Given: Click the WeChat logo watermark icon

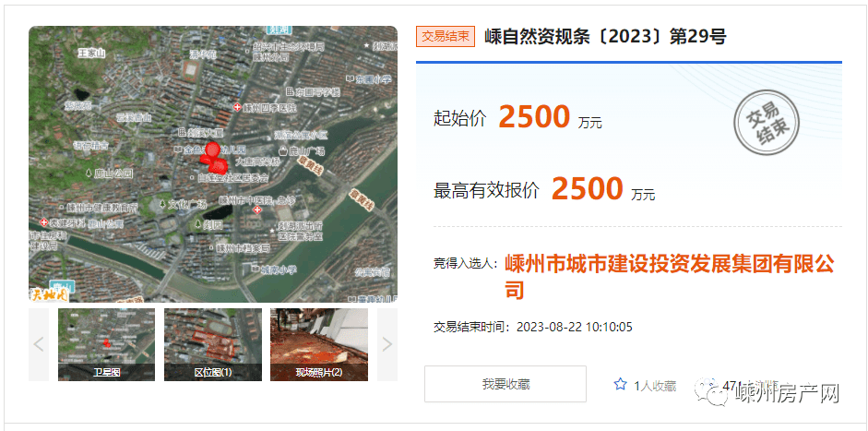Looking at the screenshot, I should click(712, 391).
